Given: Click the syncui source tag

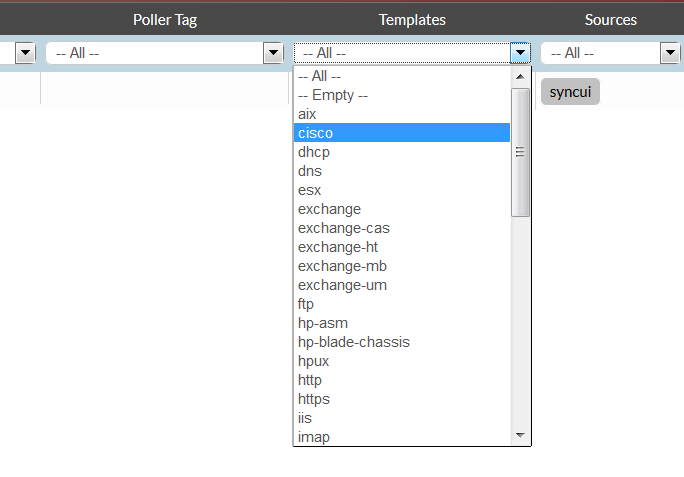Looking at the screenshot, I should point(570,91).
